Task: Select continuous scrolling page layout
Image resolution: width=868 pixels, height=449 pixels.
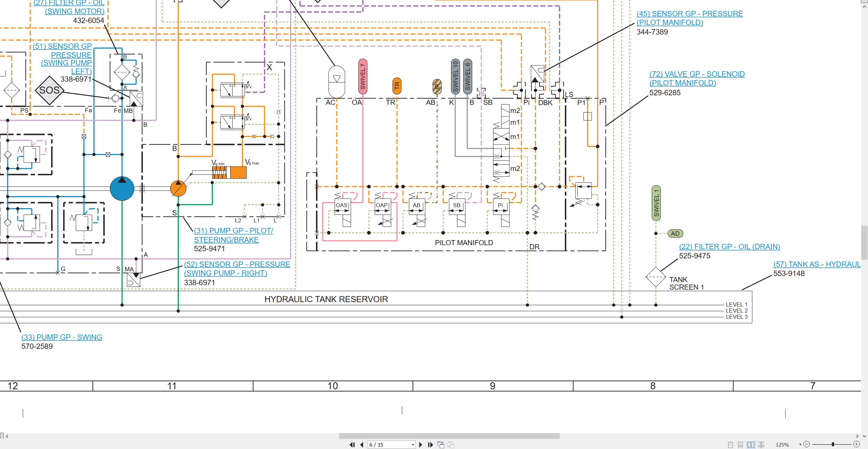Action: 741,445
